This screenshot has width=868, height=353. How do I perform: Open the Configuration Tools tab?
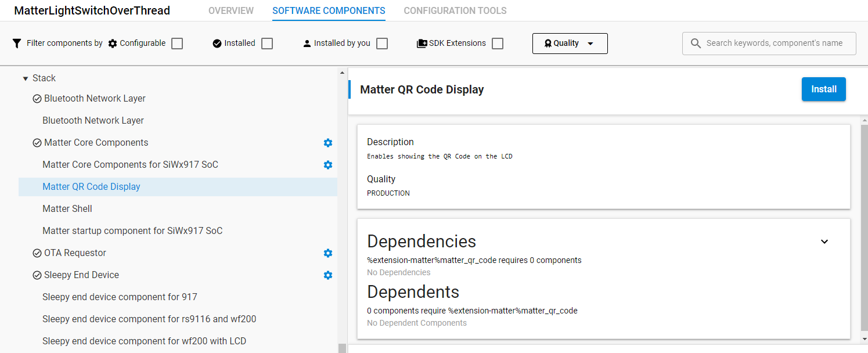[x=455, y=11]
